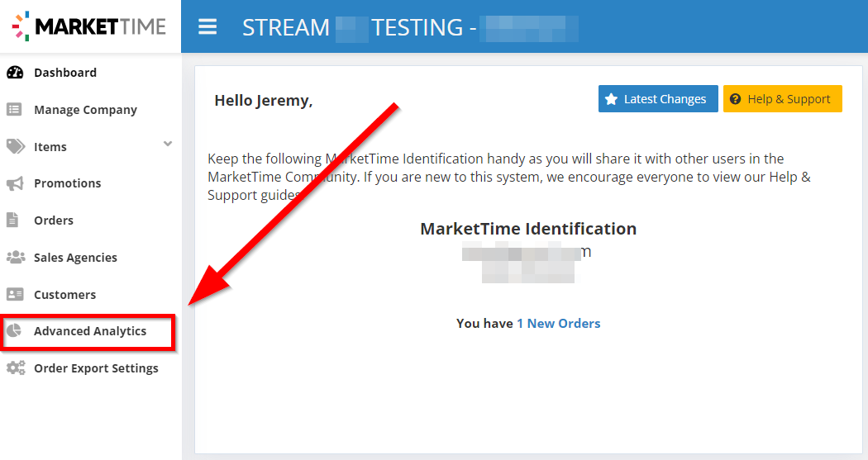Click the STREAM TESTING header title
This screenshot has width=868, height=460.
pos(410,27)
